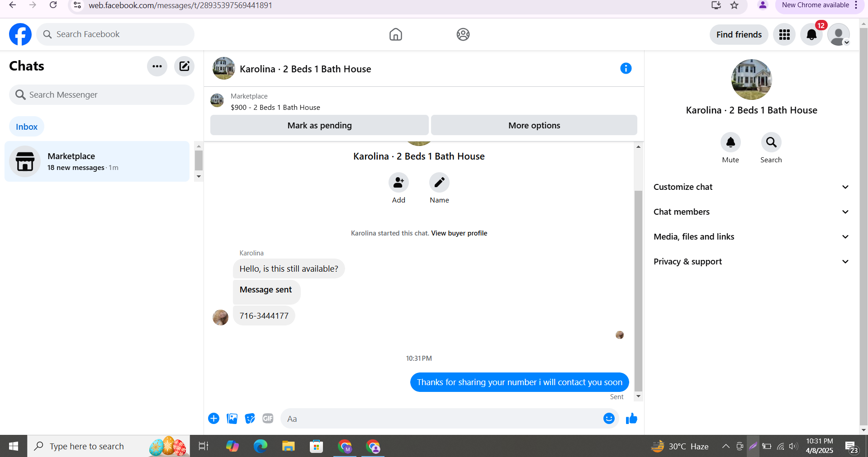The image size is (868, 457).
Task: Expand Media, files and links section
Action: [751, 237]
